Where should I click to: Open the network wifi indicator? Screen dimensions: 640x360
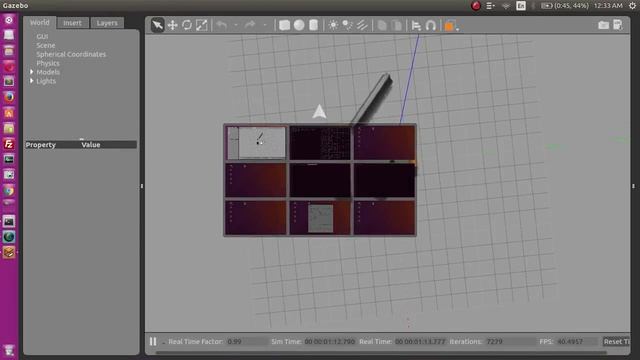click(506, 5)
